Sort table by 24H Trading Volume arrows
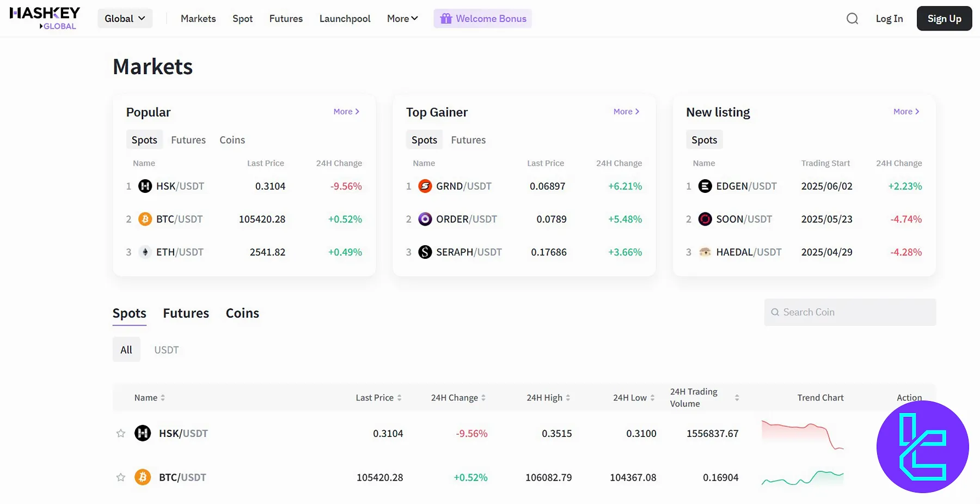This screenshot has width=980, height=504. [737, 398]
